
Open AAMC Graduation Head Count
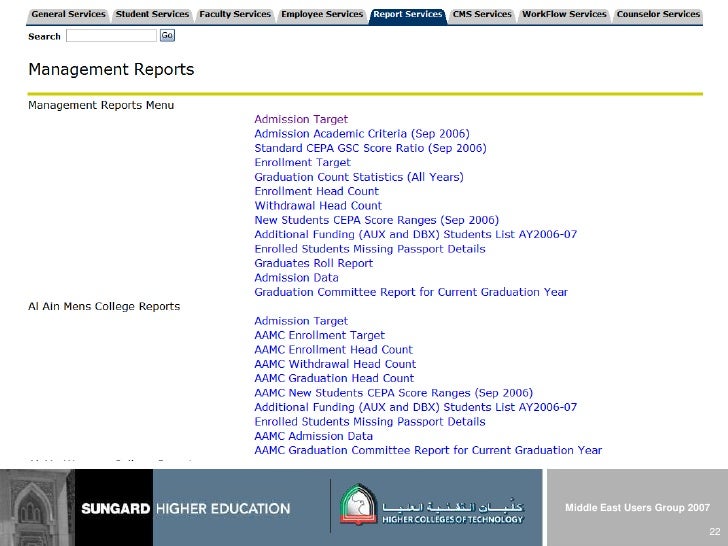334,378
